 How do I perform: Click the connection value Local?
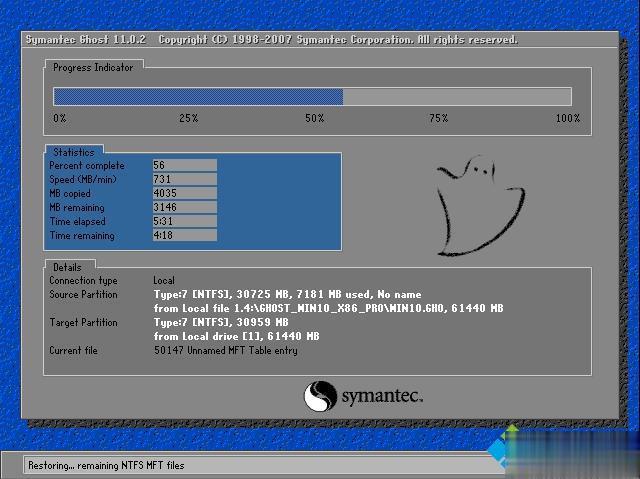164,281
